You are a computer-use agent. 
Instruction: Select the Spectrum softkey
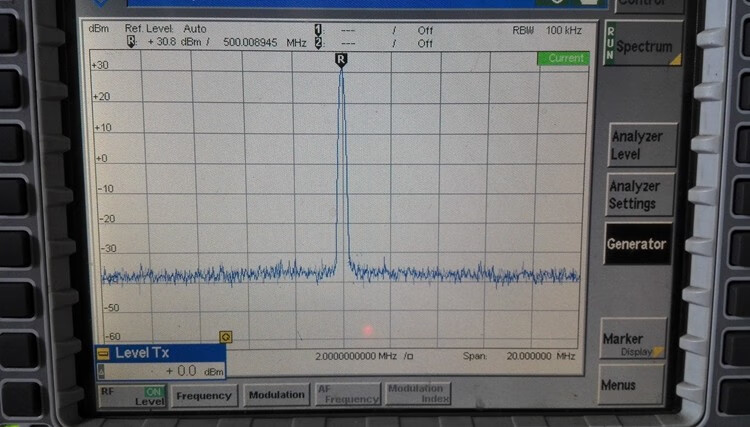point(643,44)
